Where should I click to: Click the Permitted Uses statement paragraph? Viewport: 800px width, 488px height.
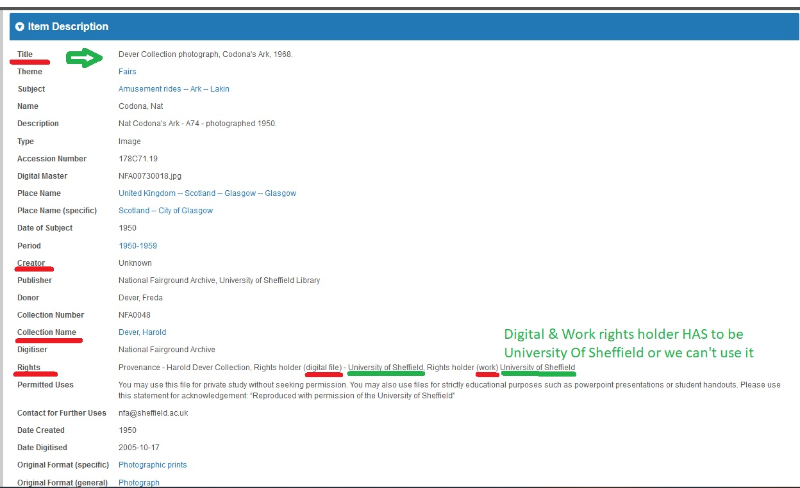point(449,390)
